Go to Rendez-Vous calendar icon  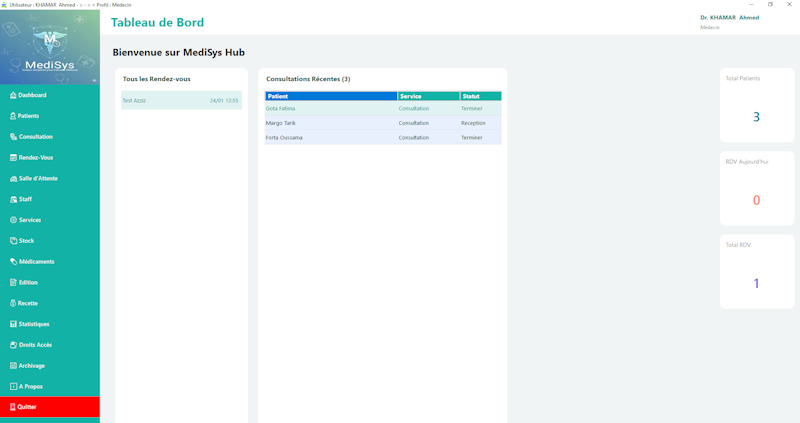tap(13, 158)
